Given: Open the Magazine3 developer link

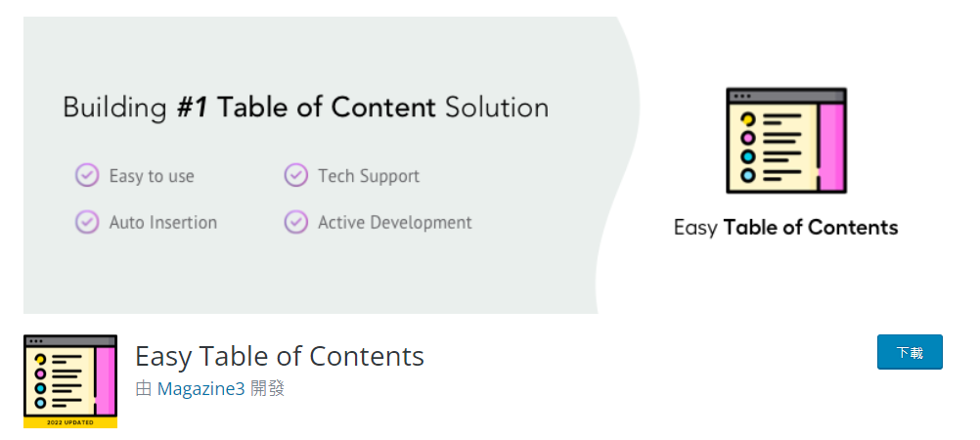Looking at the screenshot, I should click(200, 389).
